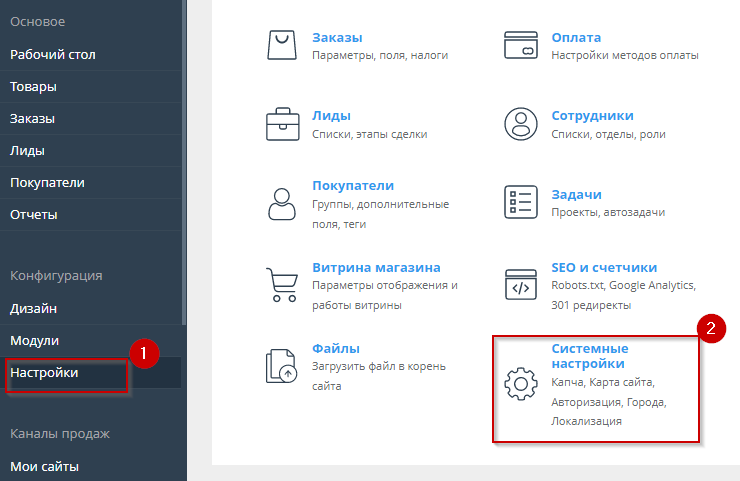The image size is (740, 481).
Task: Click the Customers person icon
Action: [x=281, y=202]
